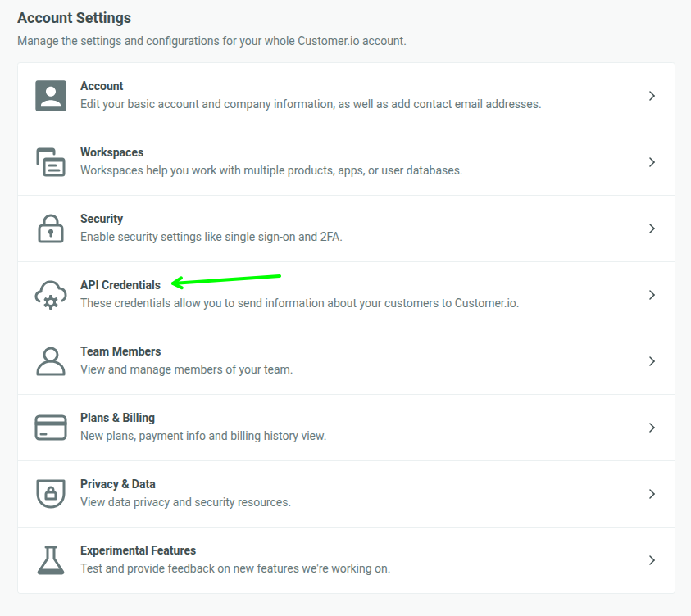
Task: Open the Privacy & Data section
Action: click(x=117, y=484)
